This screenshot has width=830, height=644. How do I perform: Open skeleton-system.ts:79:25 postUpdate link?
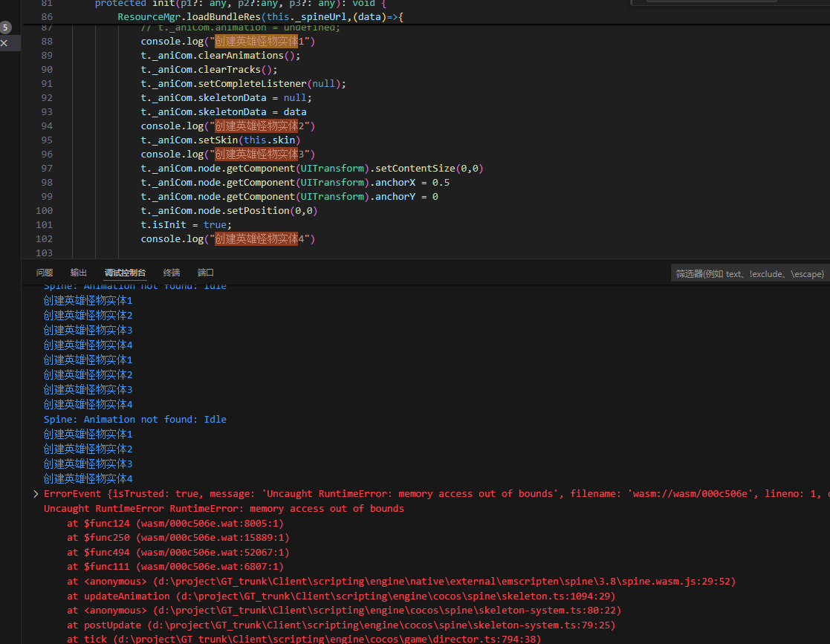pyautogui.click(x=381, y=625)
